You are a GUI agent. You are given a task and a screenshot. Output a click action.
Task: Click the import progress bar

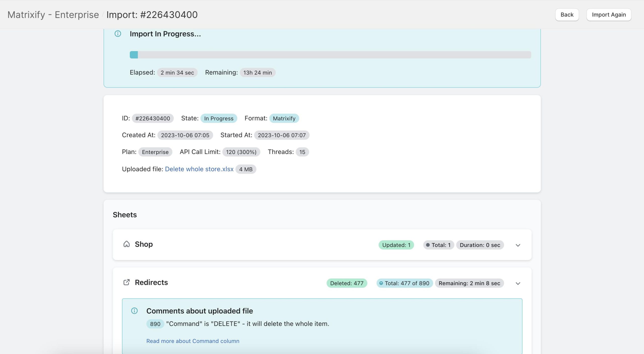330,55
